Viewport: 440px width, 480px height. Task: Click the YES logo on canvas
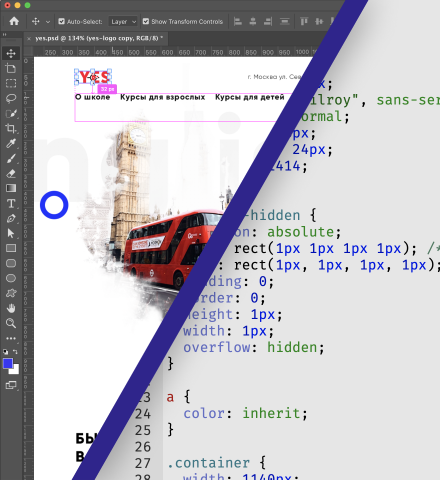(93, 77)
